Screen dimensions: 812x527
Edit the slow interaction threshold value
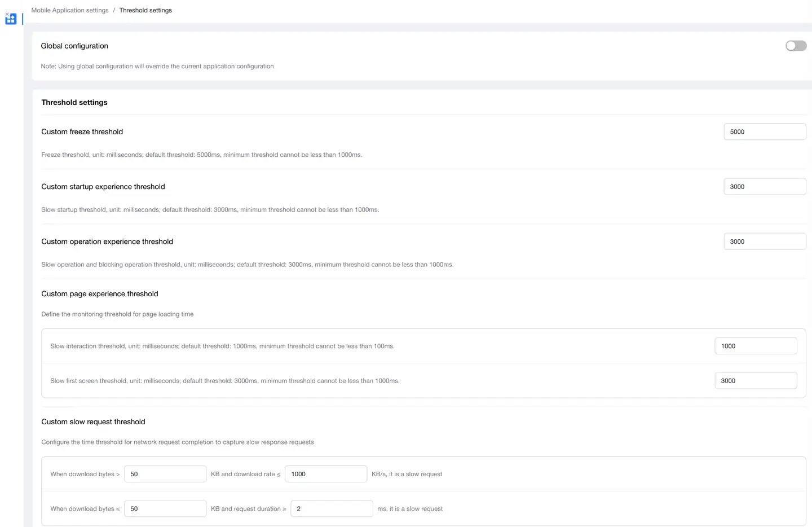click(755, 346)
